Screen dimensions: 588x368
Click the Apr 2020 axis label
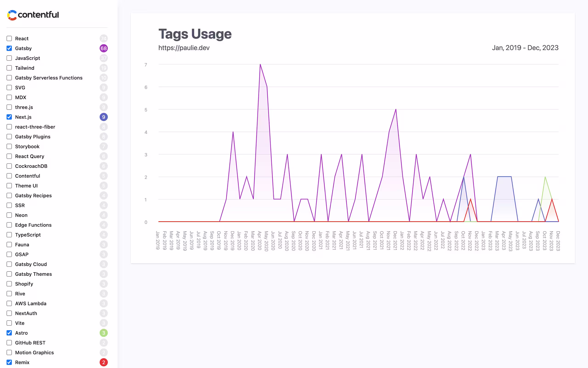click(260, 241)
